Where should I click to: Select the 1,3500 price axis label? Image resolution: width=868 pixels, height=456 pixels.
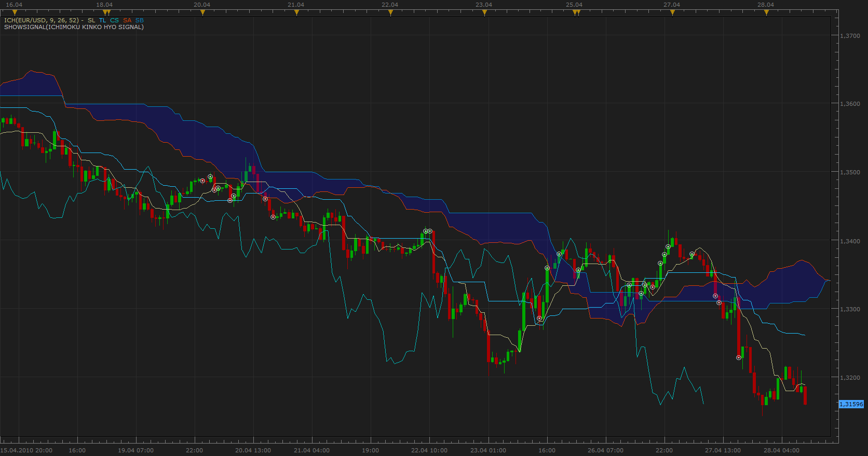850,172
